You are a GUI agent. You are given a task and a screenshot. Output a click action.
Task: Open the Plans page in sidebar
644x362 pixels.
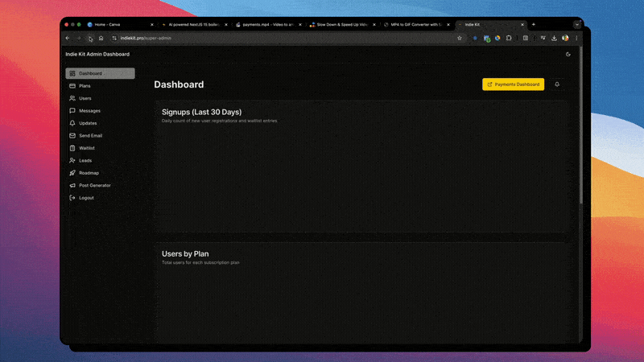(85, 85)
